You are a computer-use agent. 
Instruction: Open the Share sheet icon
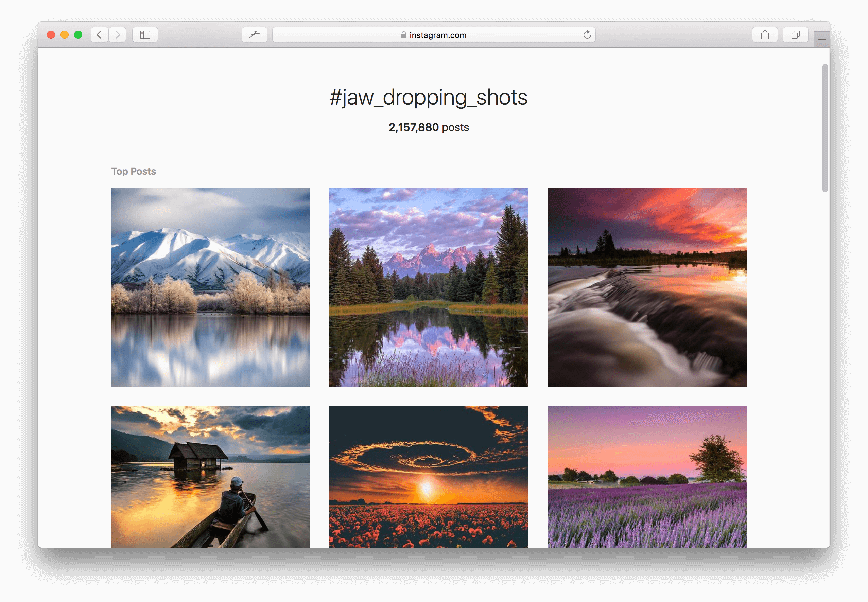765,35
